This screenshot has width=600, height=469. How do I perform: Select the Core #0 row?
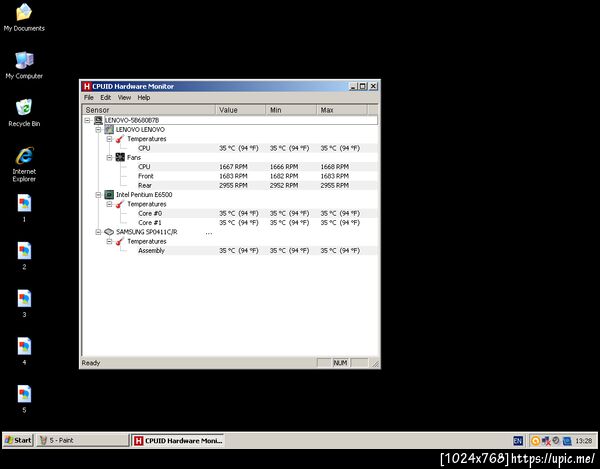[230, 213]
